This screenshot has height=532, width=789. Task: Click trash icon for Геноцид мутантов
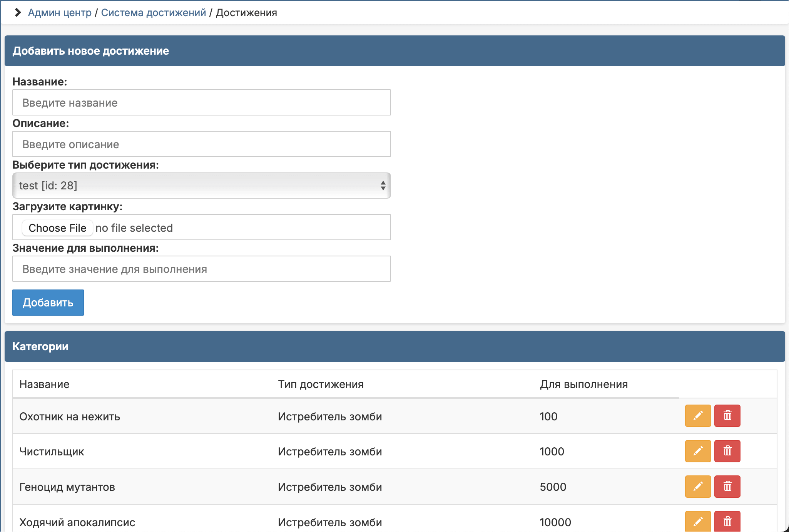[727, 487]
